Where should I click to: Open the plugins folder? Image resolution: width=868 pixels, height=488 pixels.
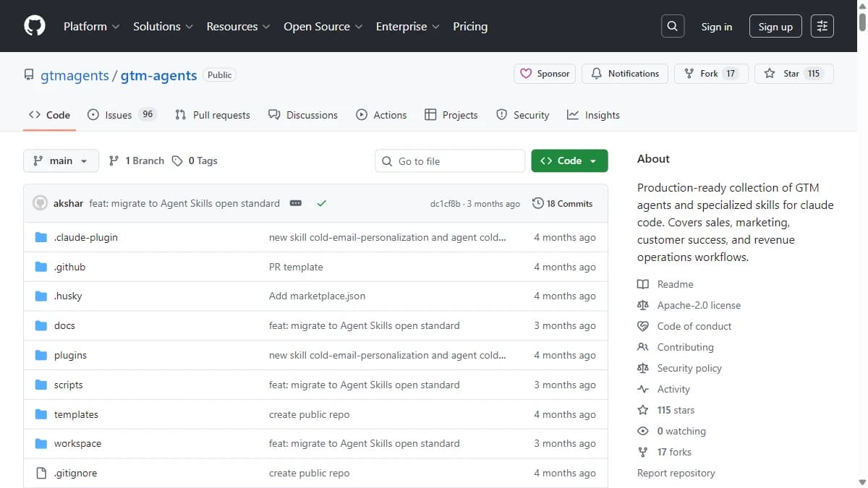[x=70, y=356]
